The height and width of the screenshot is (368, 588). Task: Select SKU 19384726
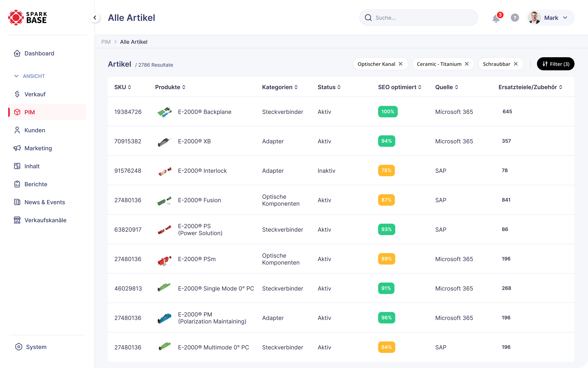pos(128,112)
